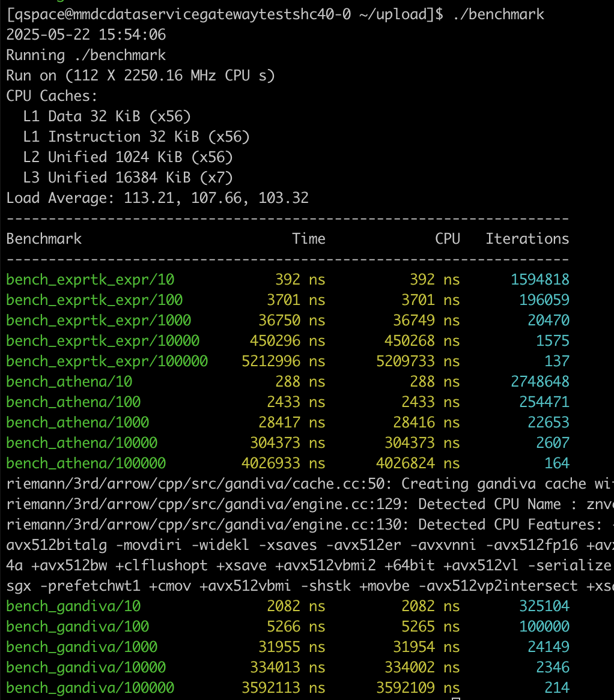614x700 pixels.
Task: Click the iterations value 137
Action: pos(557,361)
